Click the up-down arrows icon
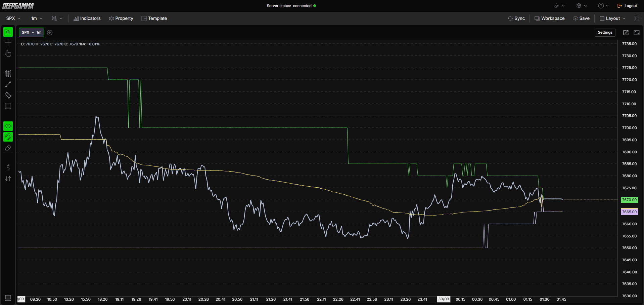The image size is (644, 305). (x=8, y=179)
